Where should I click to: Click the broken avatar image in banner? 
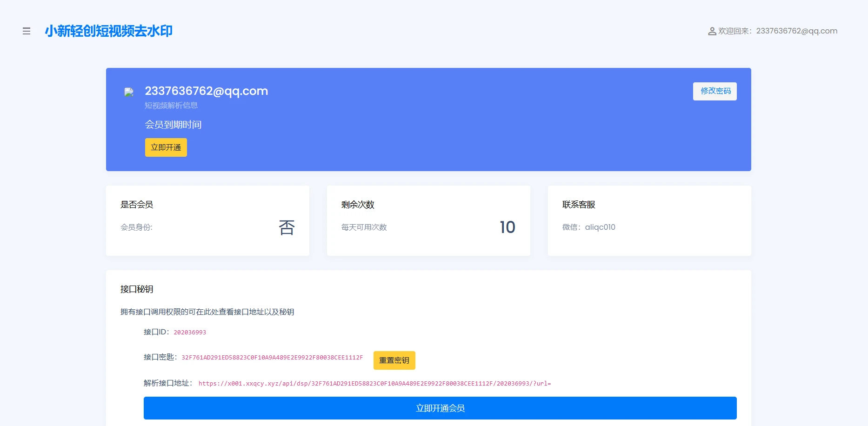129,92
